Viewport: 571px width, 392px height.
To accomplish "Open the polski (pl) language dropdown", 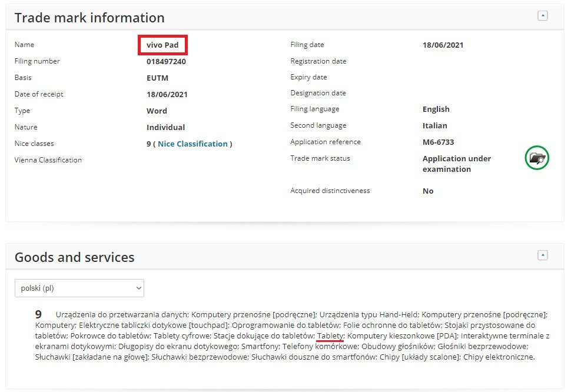I will (79, 288).
